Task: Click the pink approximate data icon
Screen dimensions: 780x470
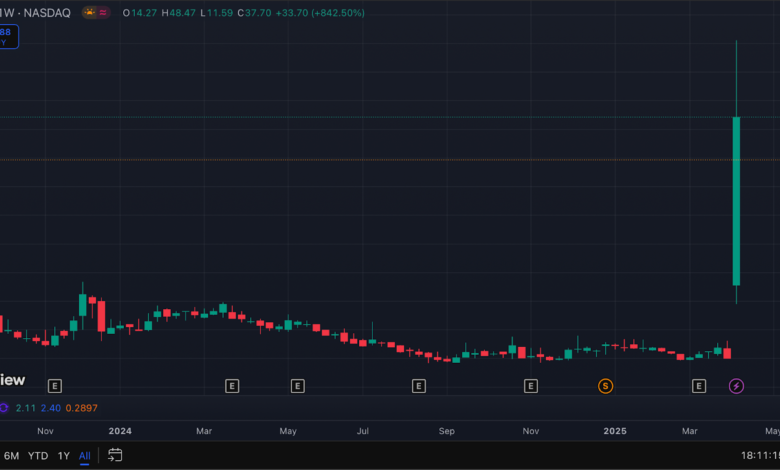Action: [x=104, y=13]
